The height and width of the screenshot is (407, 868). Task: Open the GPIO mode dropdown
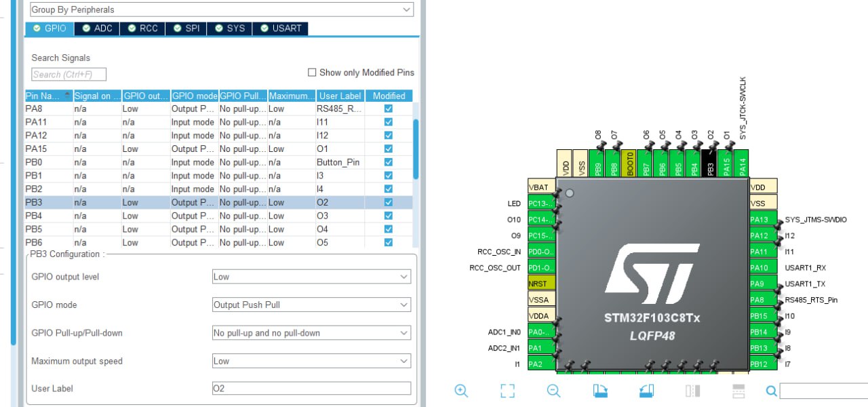[311, 305]
